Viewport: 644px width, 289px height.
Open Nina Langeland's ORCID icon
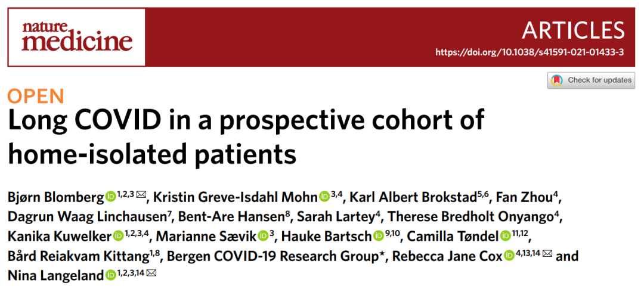[x=110, y=275]
